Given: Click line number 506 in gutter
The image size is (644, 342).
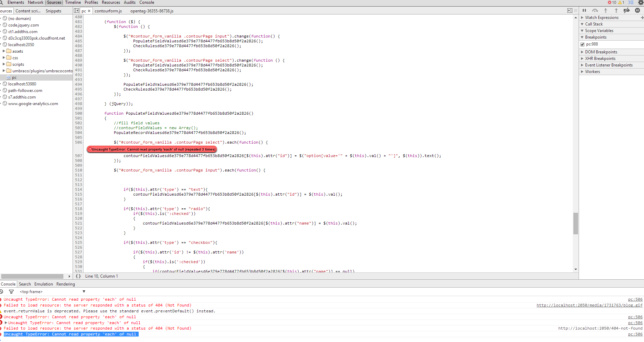Looking at the screenshot, I should (78, 142).
